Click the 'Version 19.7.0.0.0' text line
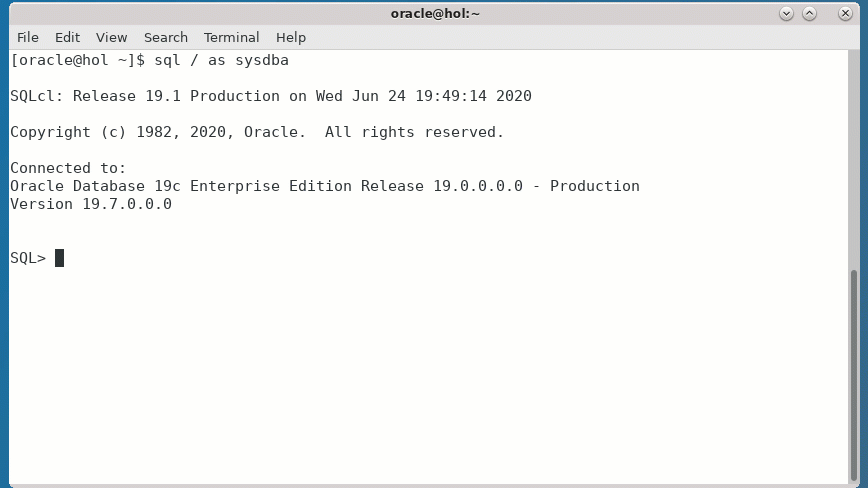The height and width of the screenshot is (488, 868). (91, 204)
